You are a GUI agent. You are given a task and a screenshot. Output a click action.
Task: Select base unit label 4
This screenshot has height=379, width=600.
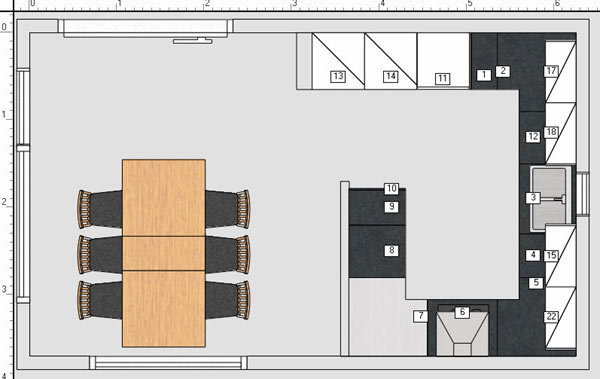coord(533,255)
